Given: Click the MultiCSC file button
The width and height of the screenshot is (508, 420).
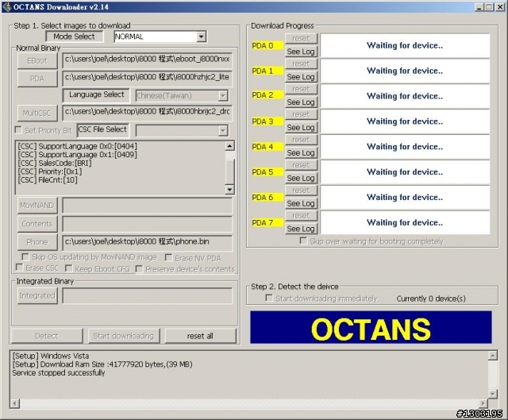Looking at the screenshot, I should (37, 113).
